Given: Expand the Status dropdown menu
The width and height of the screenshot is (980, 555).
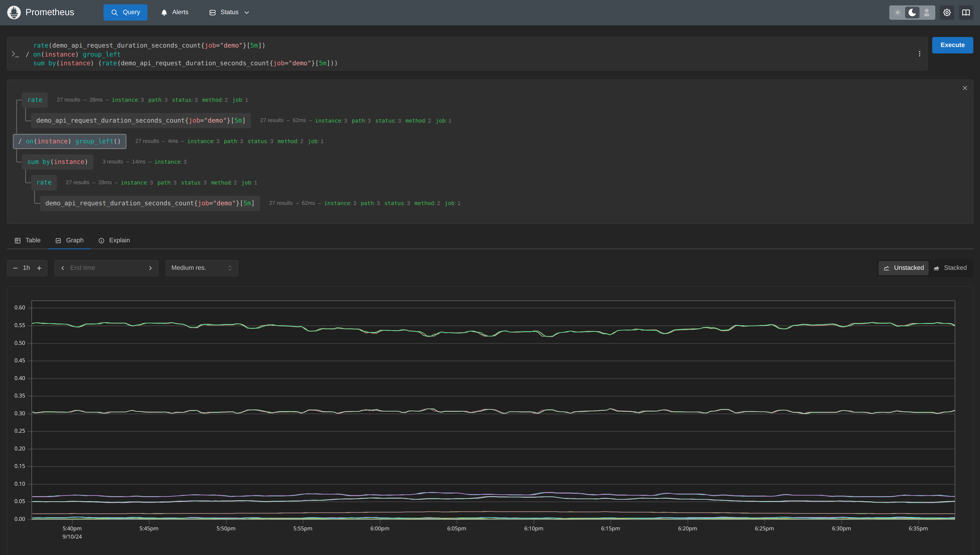Looking at the screenshot, I should 229,12.
